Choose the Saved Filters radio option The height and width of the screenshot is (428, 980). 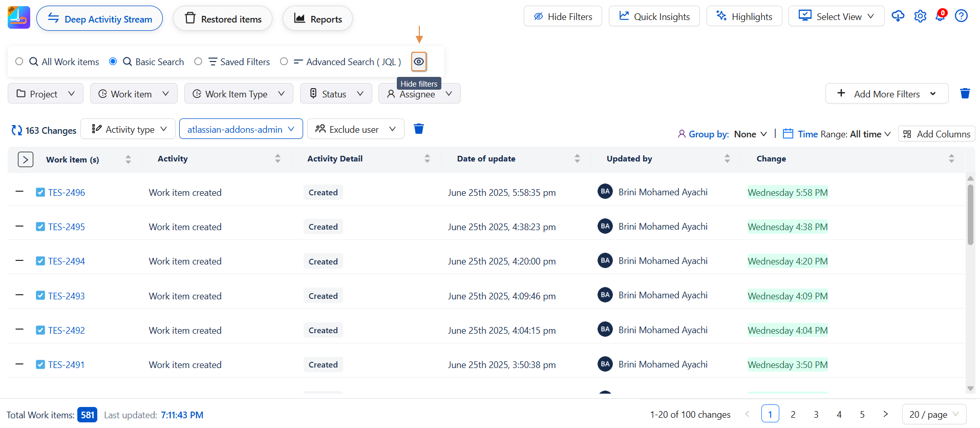click(198, 62)
